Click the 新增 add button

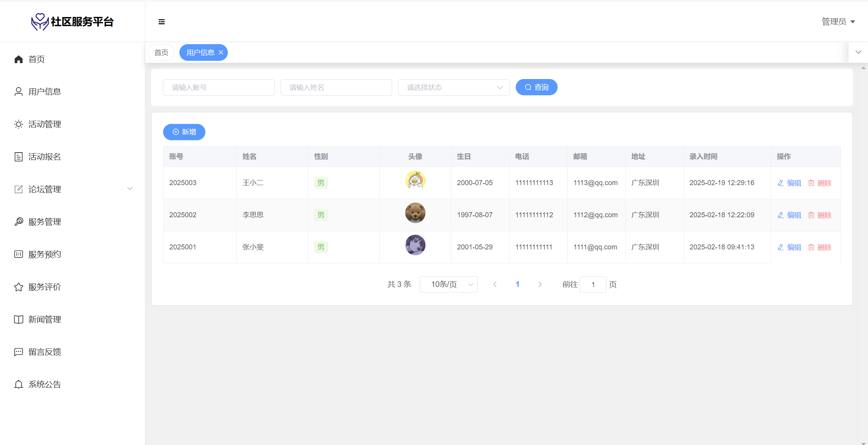coord(184,132)
